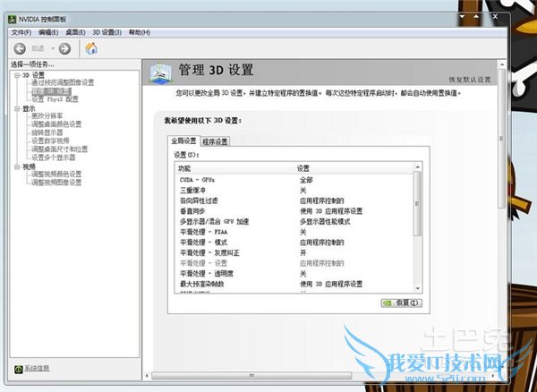Click the 恢复默认设置 link

pyautogui.click(x=470, y=80)
